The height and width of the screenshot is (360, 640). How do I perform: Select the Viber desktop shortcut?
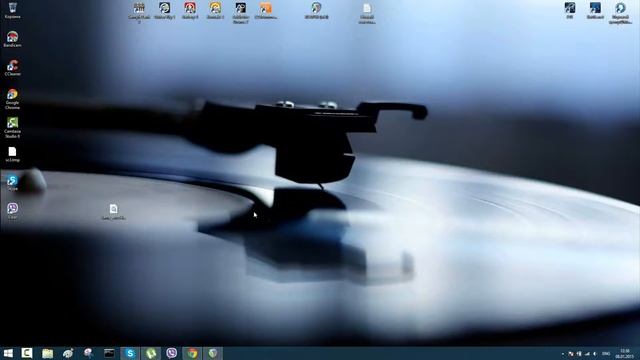12,211
